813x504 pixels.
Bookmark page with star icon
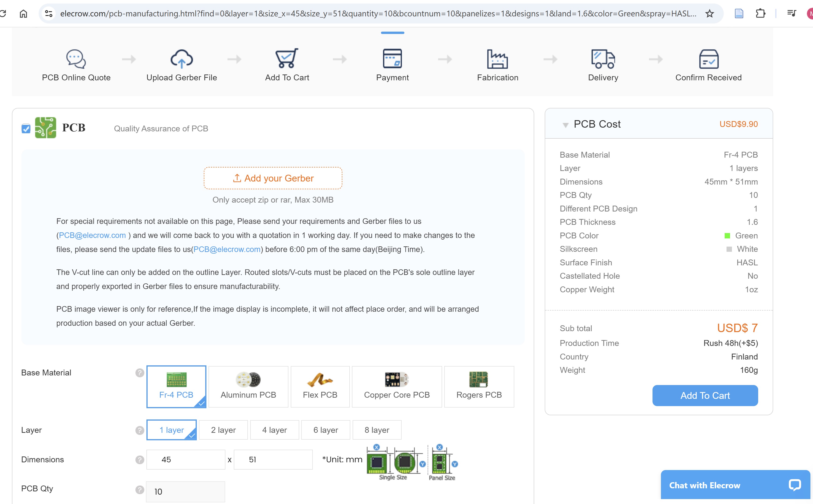click(x=709, y=14)
